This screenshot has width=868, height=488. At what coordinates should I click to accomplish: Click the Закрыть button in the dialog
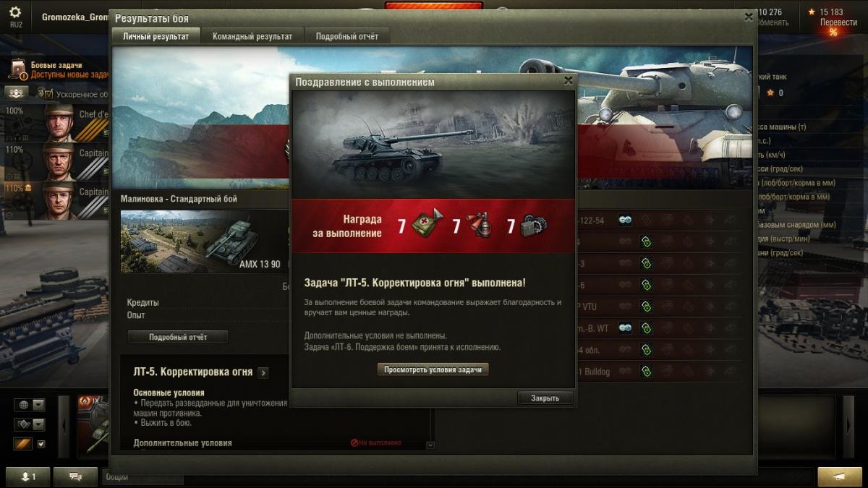(545, 398)
